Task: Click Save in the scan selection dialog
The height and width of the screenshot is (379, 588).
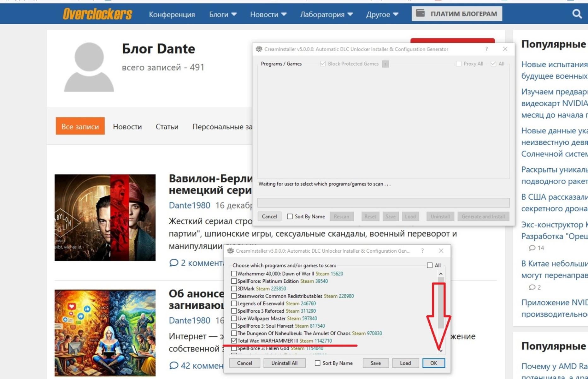Action: pos(375,363)
